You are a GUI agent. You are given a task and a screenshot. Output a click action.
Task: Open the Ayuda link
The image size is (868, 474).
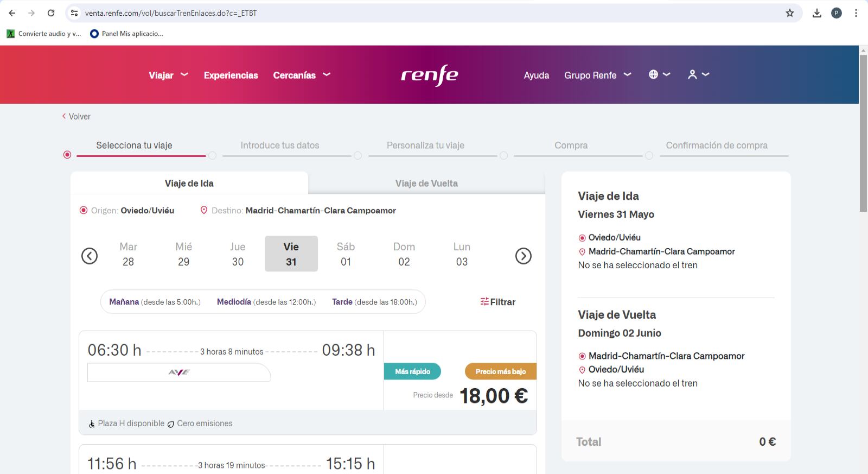point(537,75)
